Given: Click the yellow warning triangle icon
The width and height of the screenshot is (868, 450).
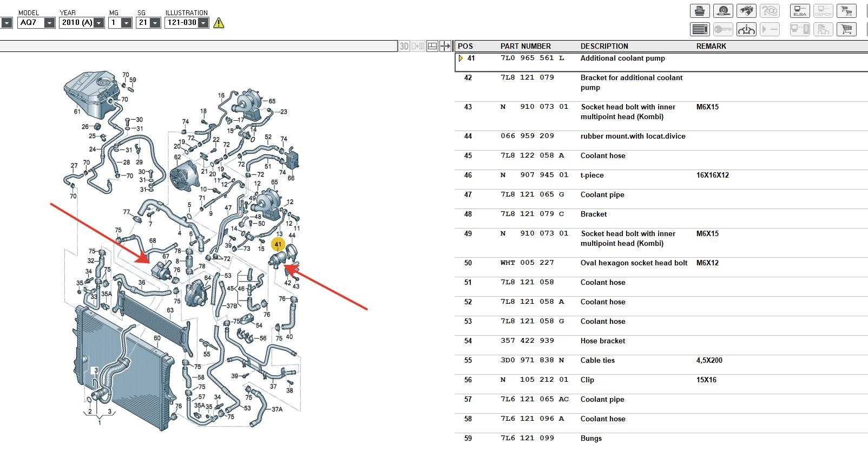Looking at the screenshot, I should pos(219,23).
